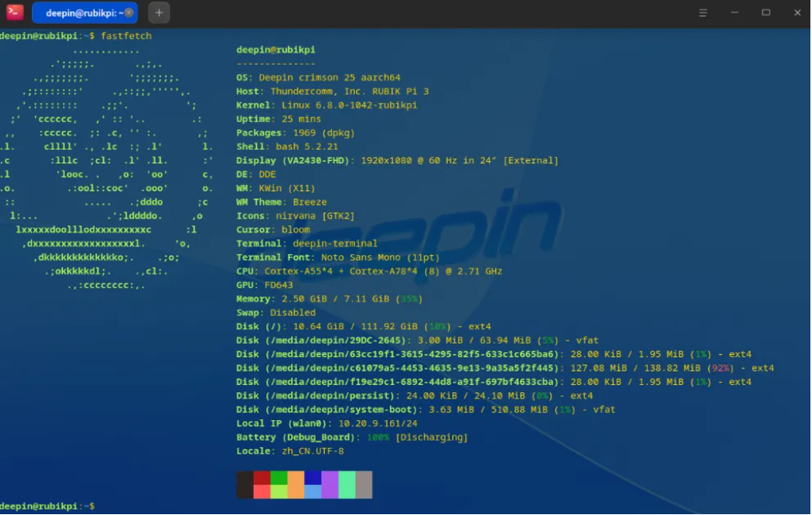Click the 'deepin@rubikpi' header in fastfetch output
Screen dimensions: 812x515
click(275, 49)
